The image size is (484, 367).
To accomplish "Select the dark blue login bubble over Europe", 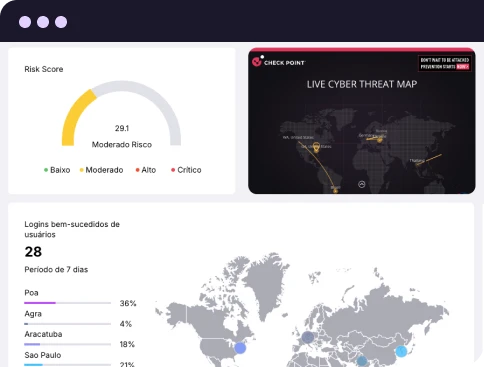I will (x=308, y=337).
